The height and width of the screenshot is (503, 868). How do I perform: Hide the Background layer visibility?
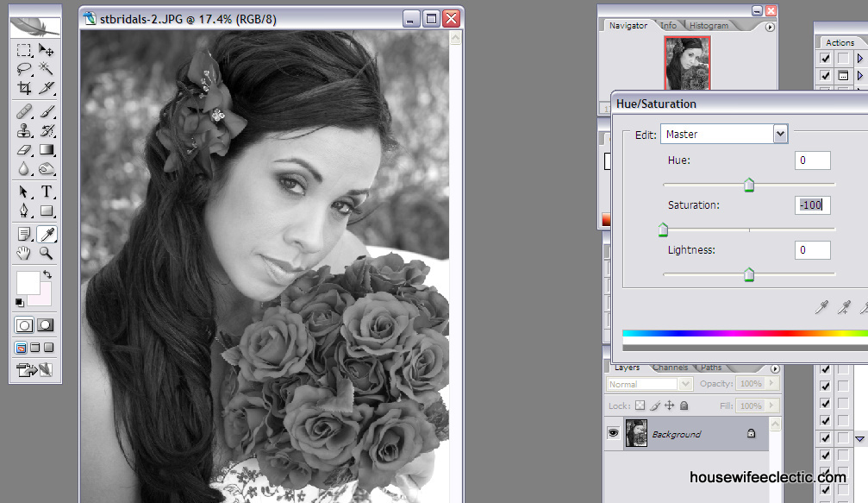coord(614,433)
